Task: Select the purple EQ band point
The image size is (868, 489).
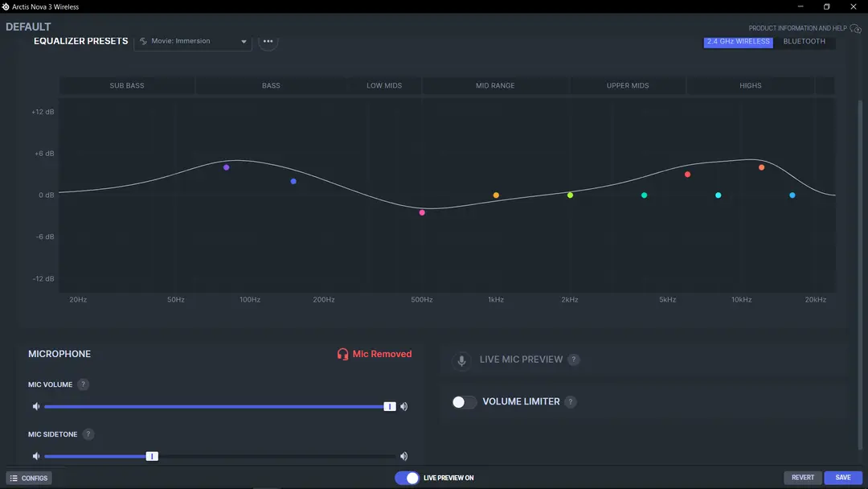Action: coord(227,167)
